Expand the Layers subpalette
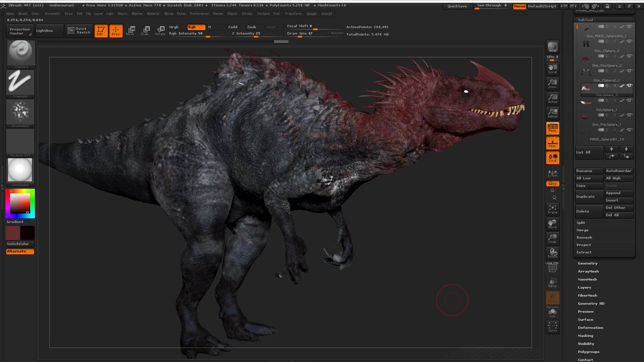 584,287
